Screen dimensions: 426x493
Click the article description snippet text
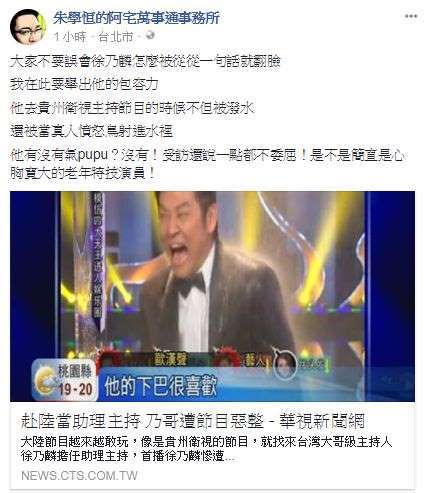tap(206, 449)
